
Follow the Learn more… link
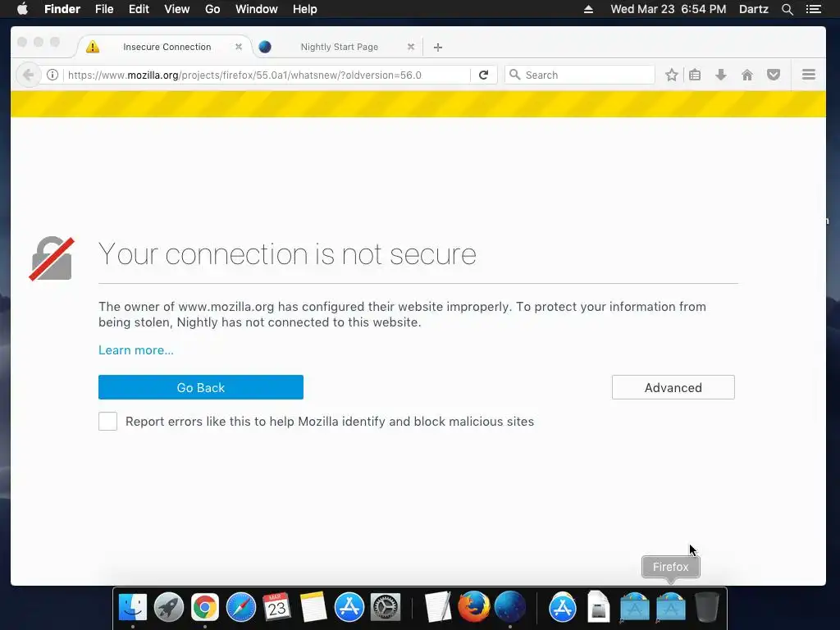(x=136, y=350)
